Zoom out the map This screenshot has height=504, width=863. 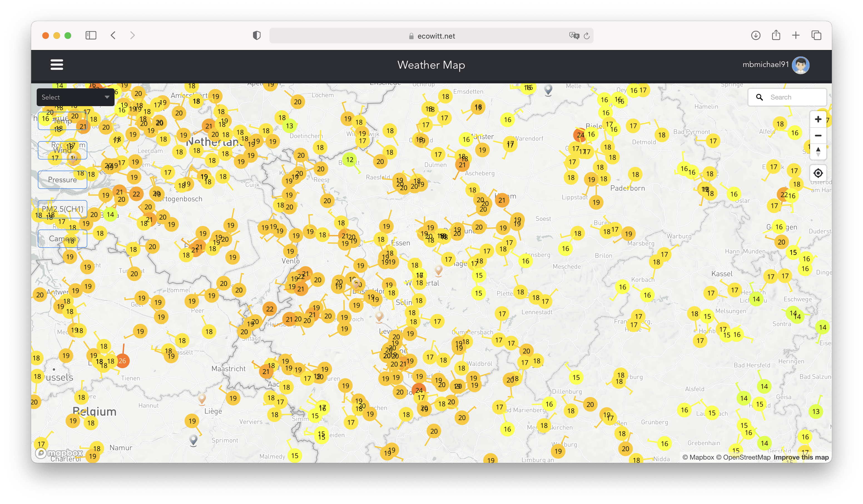818,136
